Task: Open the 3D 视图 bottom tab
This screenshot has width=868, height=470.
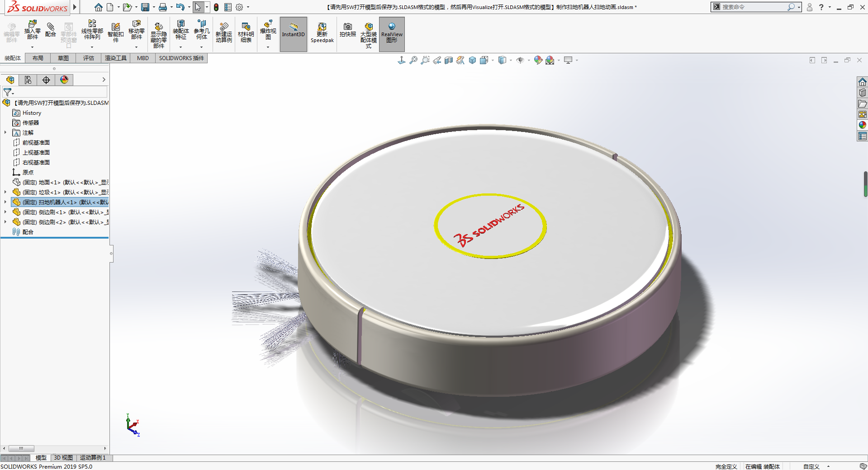Action: 63,458
